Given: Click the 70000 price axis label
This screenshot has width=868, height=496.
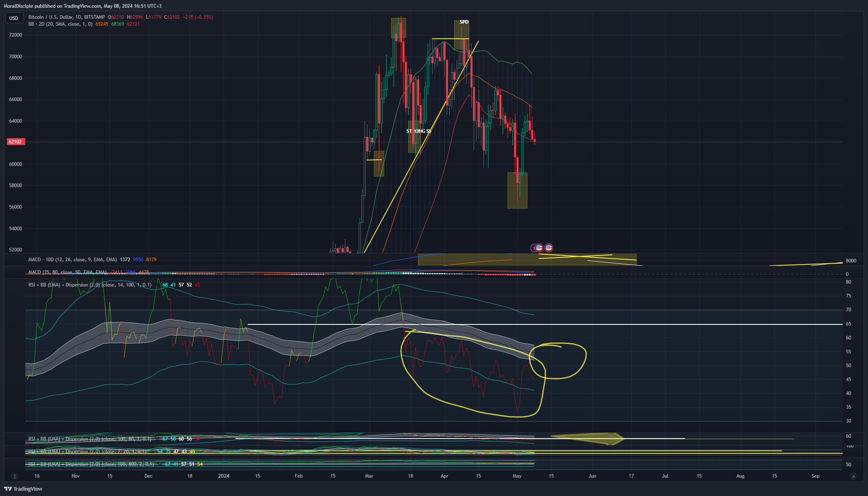Looking at the screenshot, I should point(15,57).
